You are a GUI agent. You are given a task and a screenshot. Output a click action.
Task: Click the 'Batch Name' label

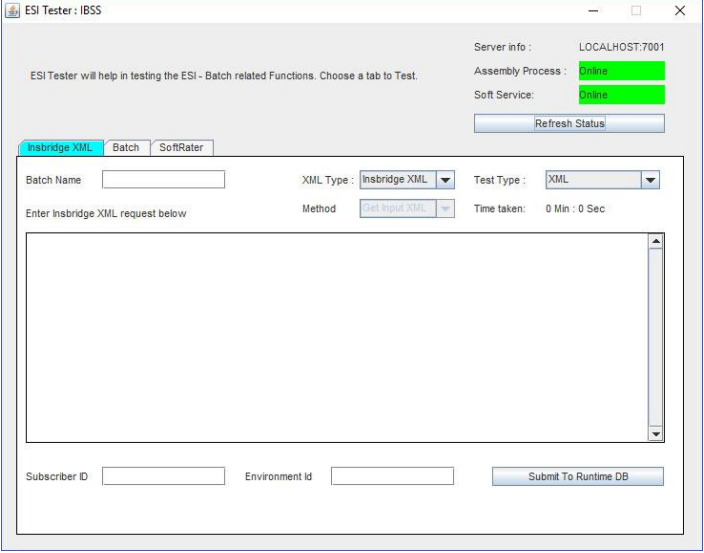pyautogui.click(x=53, y=180)
